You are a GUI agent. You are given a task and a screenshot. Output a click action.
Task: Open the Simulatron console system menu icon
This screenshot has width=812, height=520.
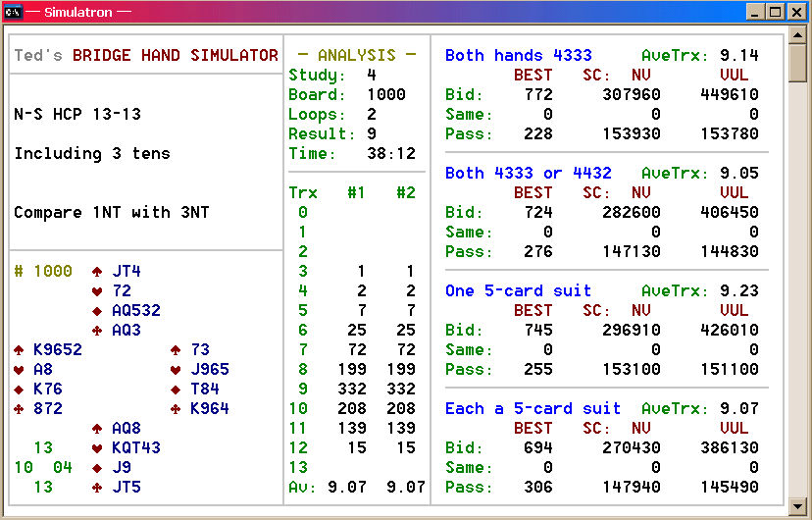(14, 12)
